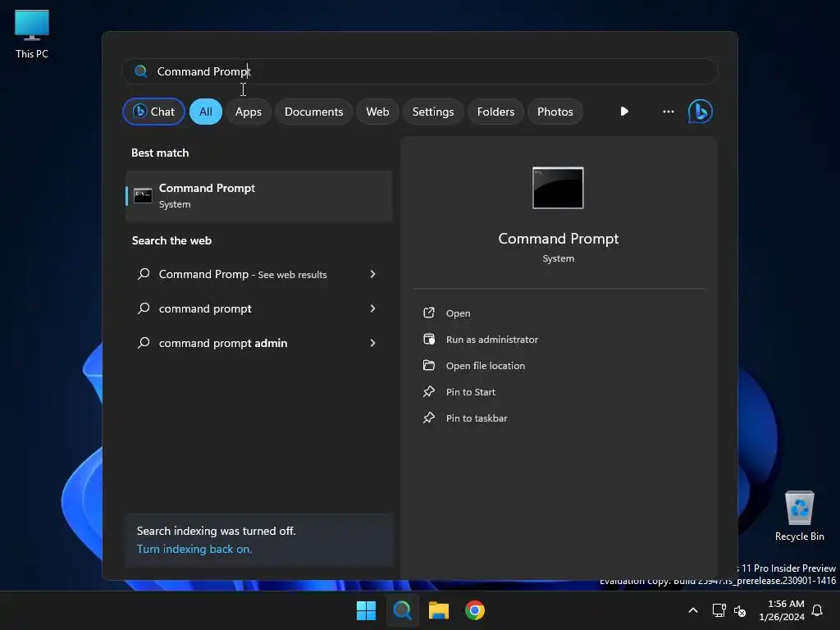Show more filter tabs with the arrow
The image size is (840, 630).
[x=624, y=112]
